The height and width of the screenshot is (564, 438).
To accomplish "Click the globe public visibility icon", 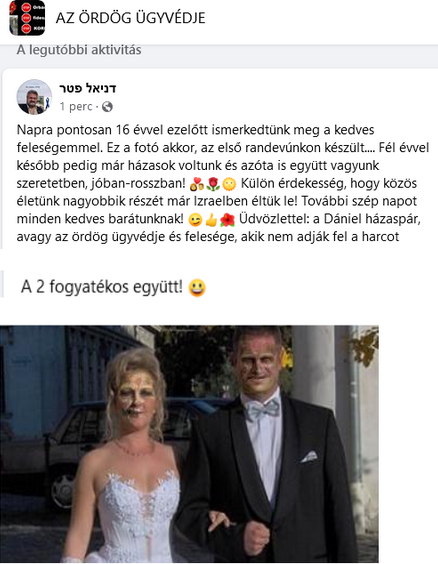I will [x=107, y=106].
